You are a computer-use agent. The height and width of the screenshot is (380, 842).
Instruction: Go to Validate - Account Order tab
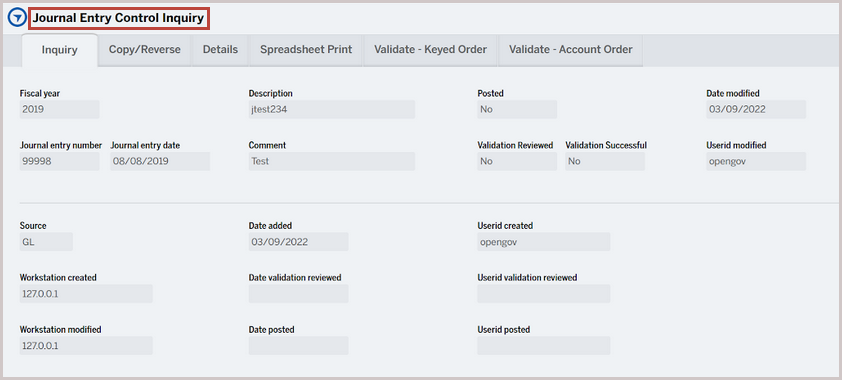(571, 50)
